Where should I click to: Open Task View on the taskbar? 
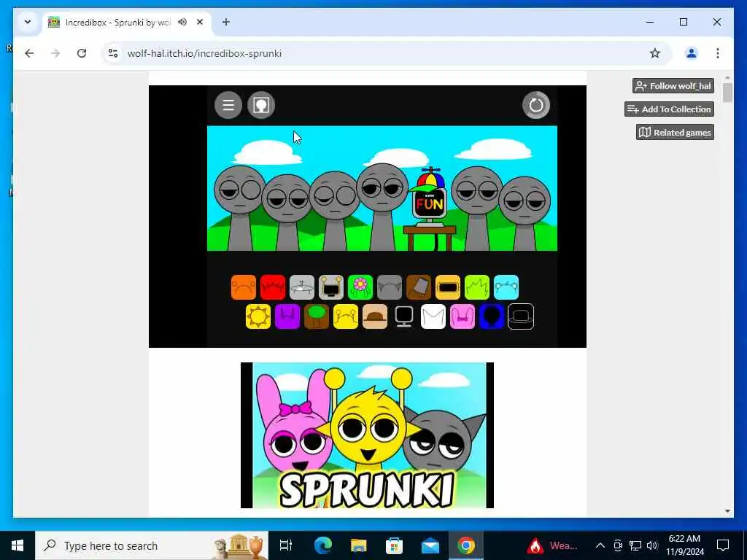[x=286, y=545]
